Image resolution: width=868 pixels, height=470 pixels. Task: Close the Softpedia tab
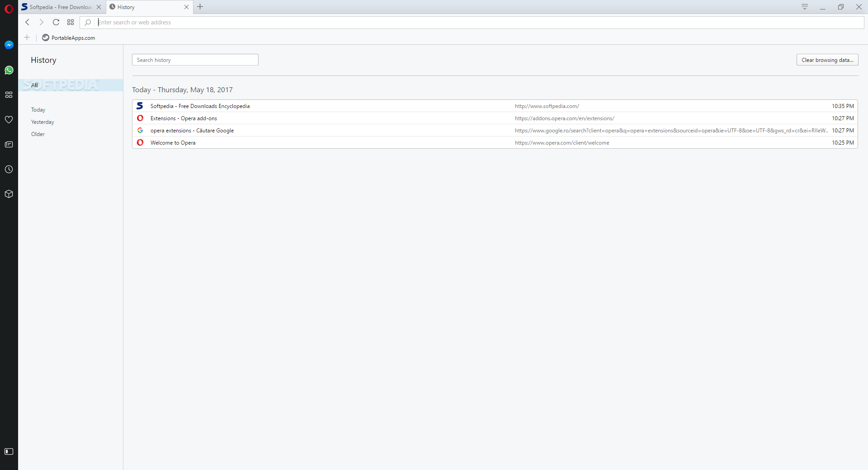(x=99, y=7)
